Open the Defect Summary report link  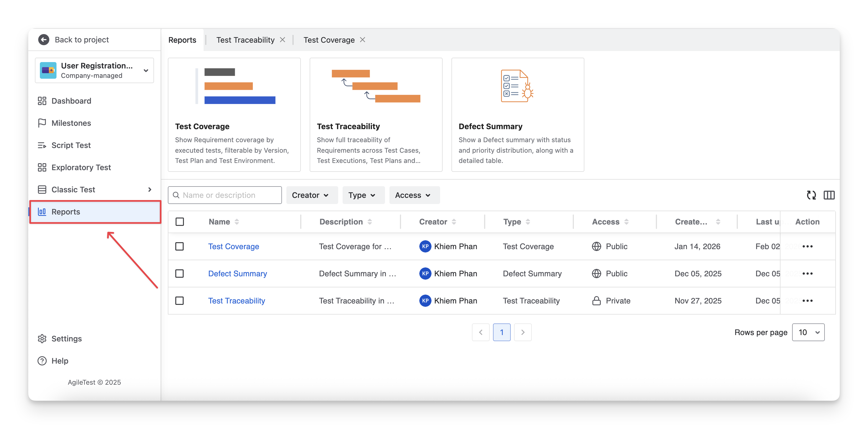[238, 274]
